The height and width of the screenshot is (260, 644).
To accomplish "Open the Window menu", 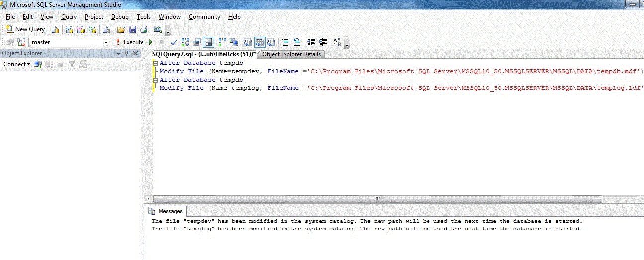I will tap(170, 17).
